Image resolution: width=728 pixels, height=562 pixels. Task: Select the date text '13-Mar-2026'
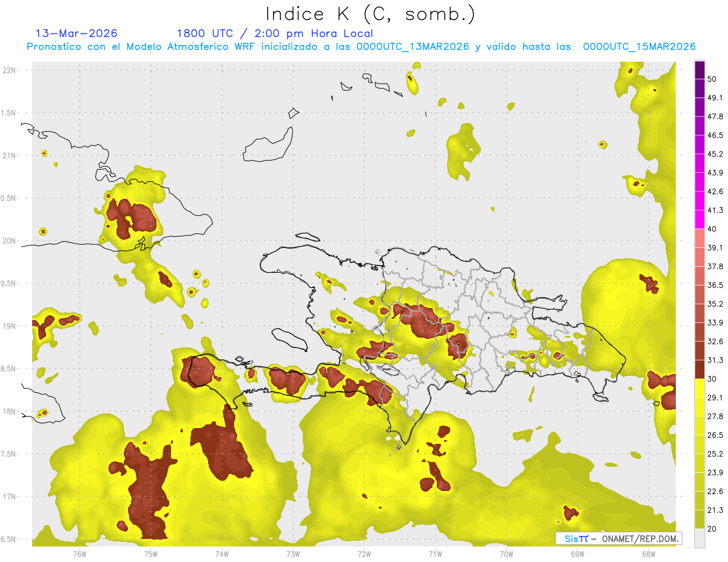(76, 33)
